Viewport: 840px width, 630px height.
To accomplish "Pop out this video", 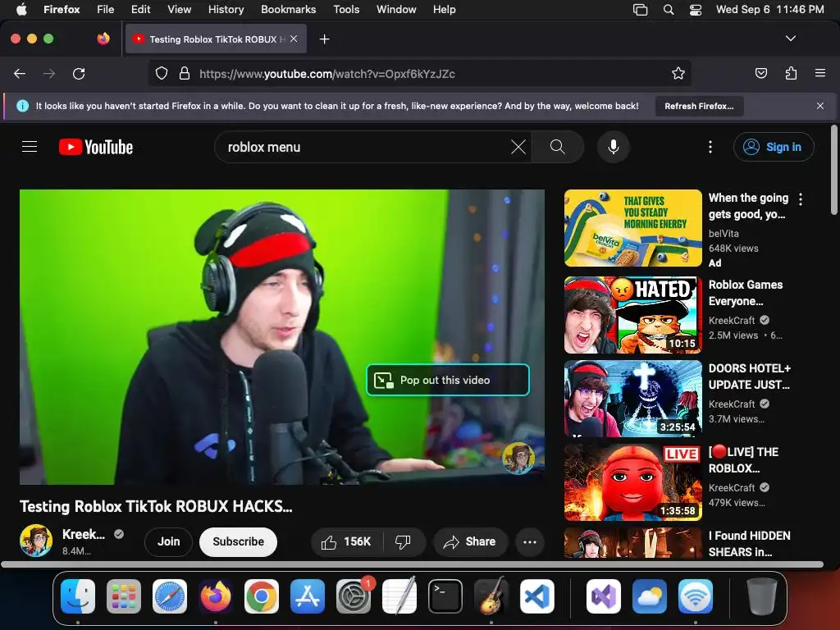I will click(x=448, y=380).
